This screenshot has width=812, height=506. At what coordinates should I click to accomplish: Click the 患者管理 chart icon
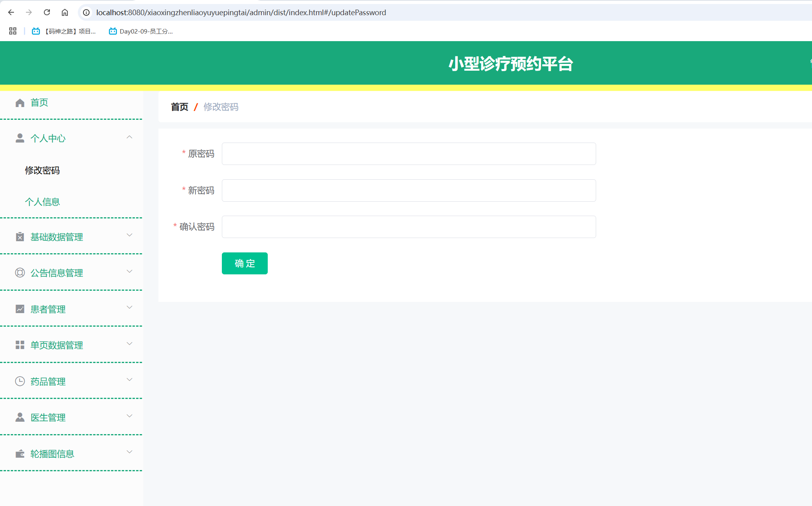(x=20, y=309)
